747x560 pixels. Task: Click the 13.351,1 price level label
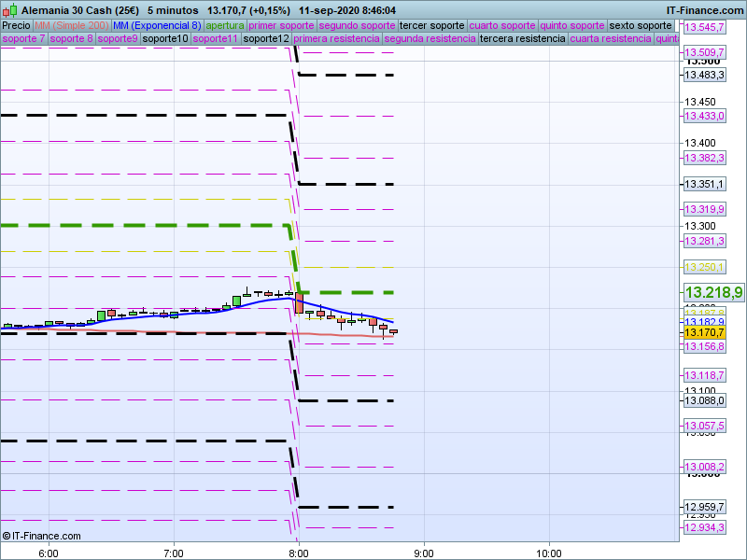coord(704,184)
